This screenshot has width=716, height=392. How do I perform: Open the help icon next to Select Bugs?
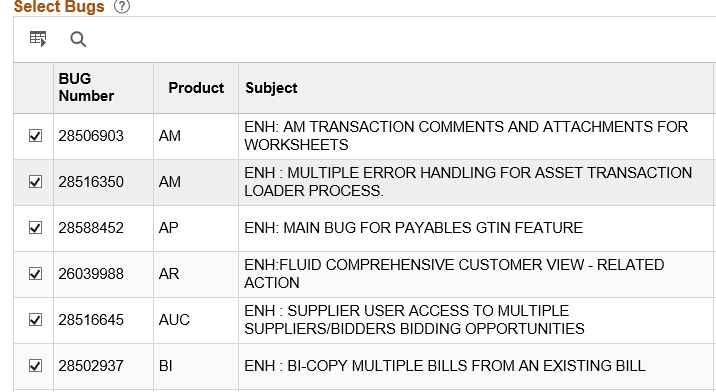(x=122, y=6)
